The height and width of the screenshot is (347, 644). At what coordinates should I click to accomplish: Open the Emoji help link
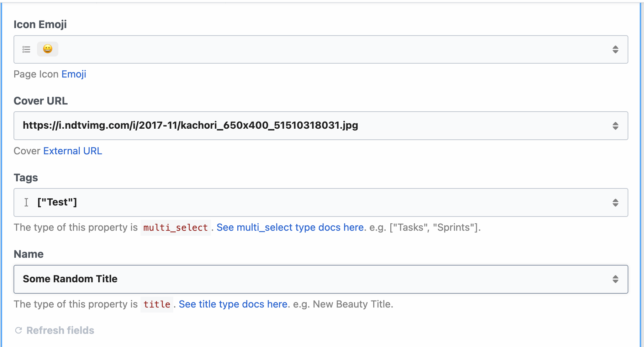pos(74,74)
